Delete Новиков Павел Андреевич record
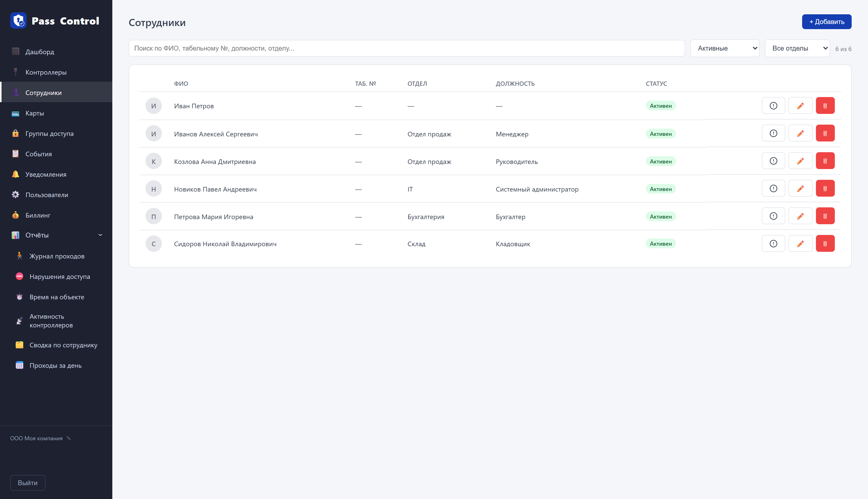The width and height of the screenshot is (868, 499). (825, 188)
